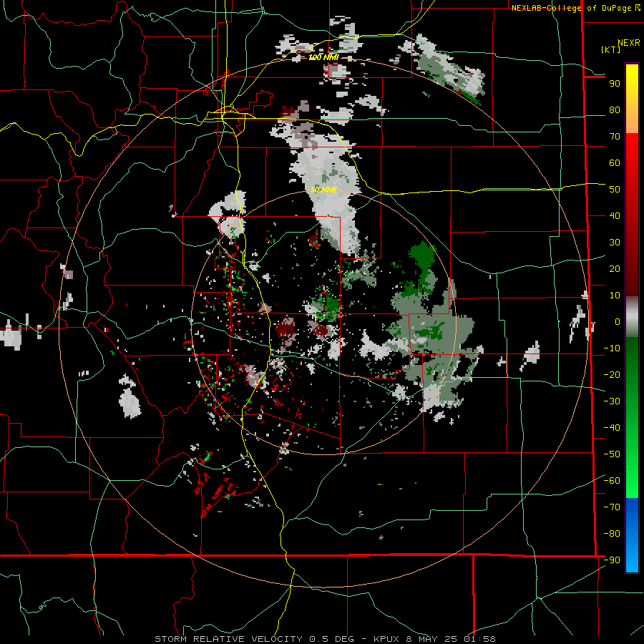Click the KT units label above the scale
Image resolution: width=644 pixels, height=644 pixels.
pos(610,49)
